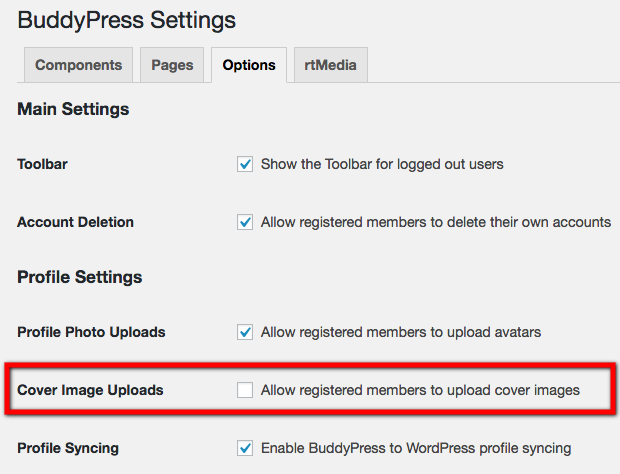Turn off the profile syncing checkbox

pos(245,448)
